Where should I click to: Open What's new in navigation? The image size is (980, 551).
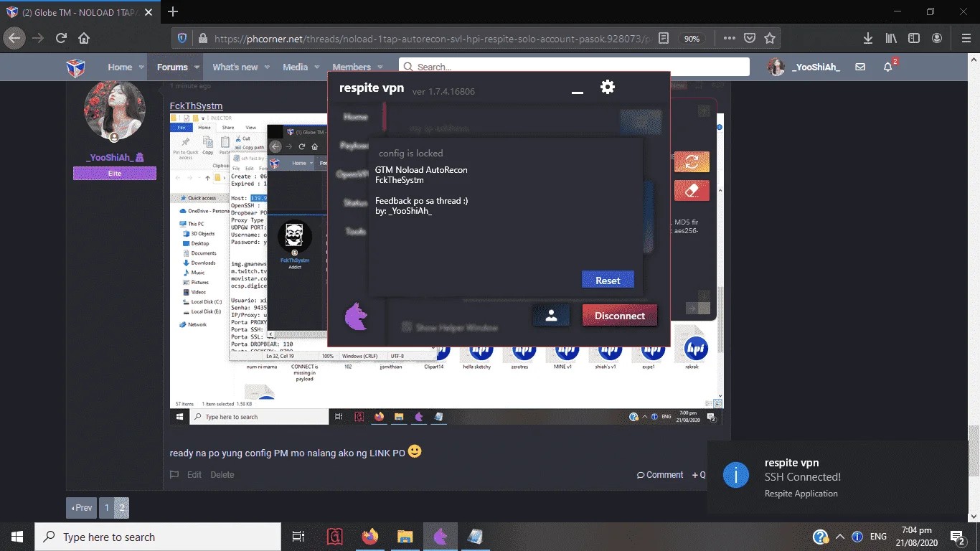click(235, 67)
